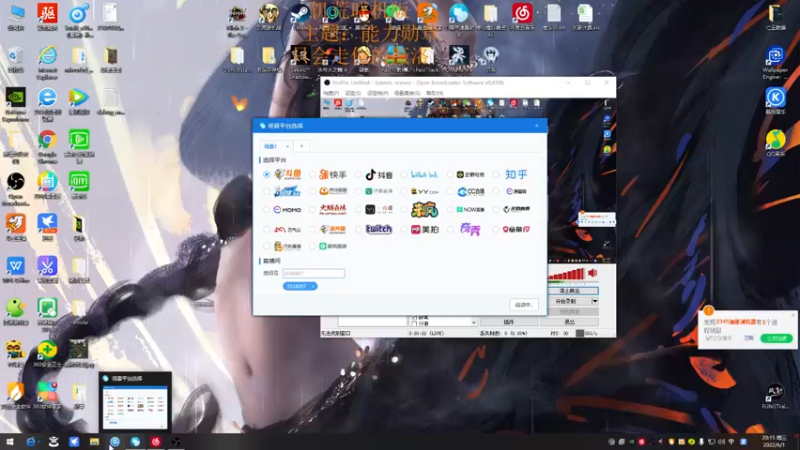
Task: Open Google Chrome desktop shortcut
Action: 47,145
